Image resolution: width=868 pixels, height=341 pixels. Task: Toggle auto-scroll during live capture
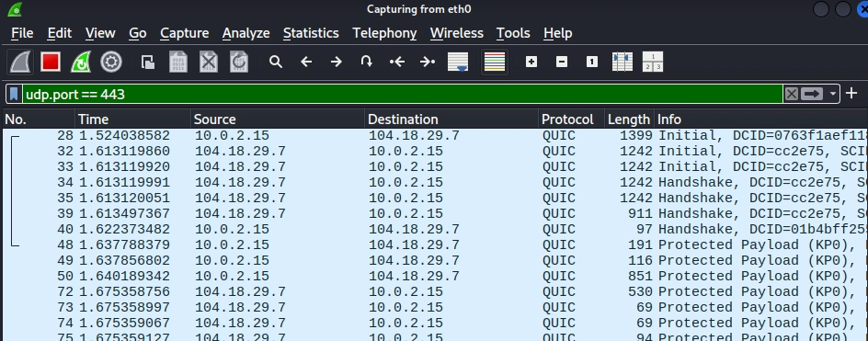click(x=458, y=62)
